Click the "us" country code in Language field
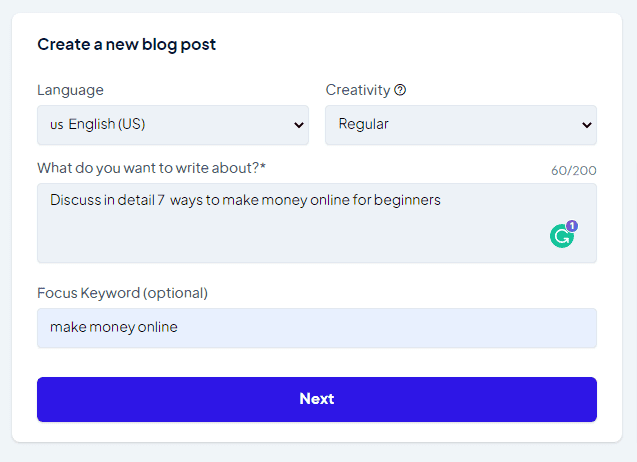This screenshot has height=462, width=637. [57, 125]
